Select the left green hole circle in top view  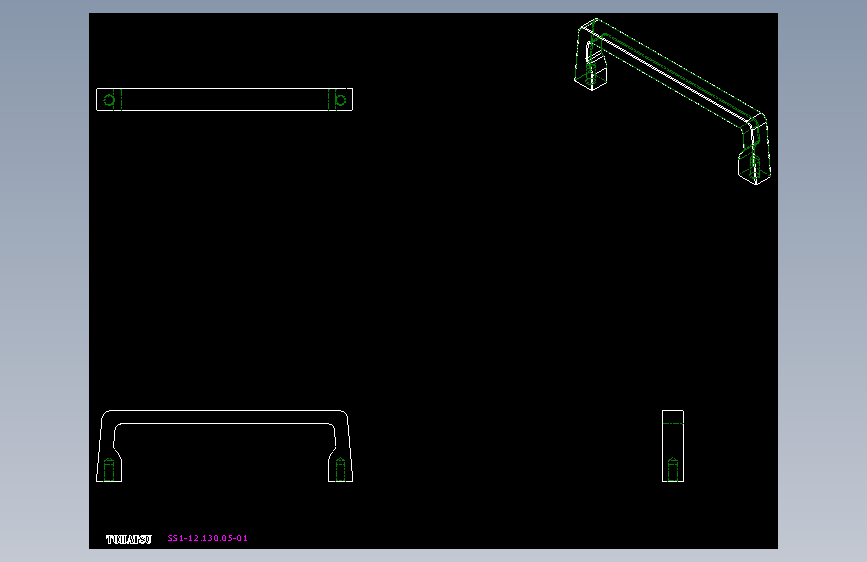point(109,100)
